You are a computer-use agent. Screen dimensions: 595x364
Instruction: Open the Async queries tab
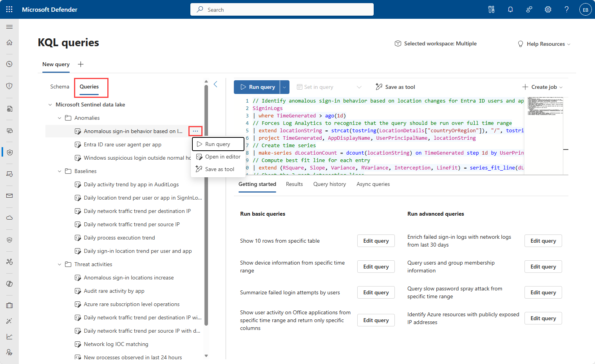pyautogui.click(x=373, y=184)
